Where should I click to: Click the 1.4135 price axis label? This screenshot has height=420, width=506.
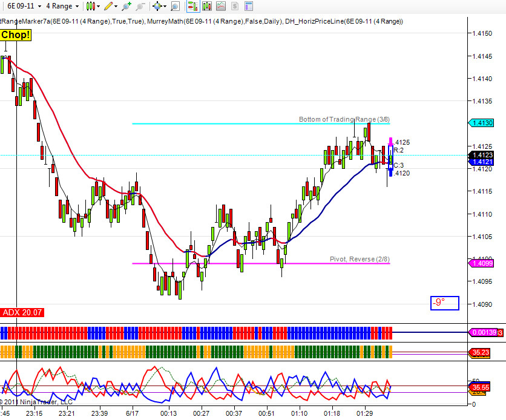click(482, 101)
